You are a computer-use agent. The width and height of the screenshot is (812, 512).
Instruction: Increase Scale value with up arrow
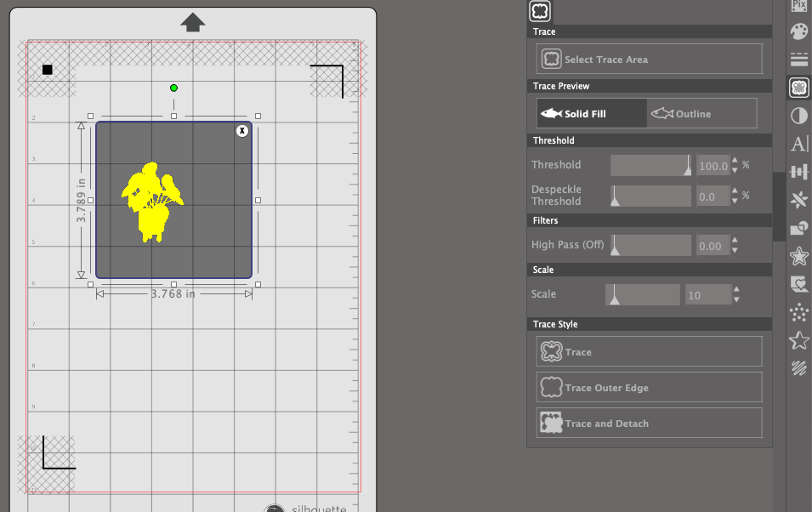click(736, 290)
